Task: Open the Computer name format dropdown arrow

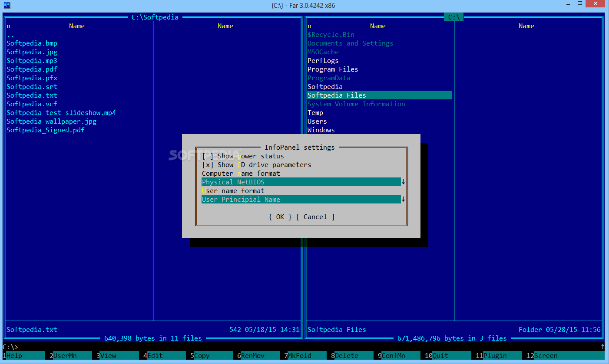Action: point(403,182)
